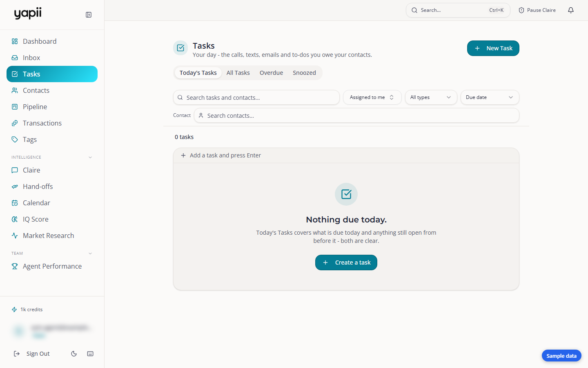Open the Agent Performance page
Image resolution: width=588 pixels, height=368 pixels.
pos(52,266)
